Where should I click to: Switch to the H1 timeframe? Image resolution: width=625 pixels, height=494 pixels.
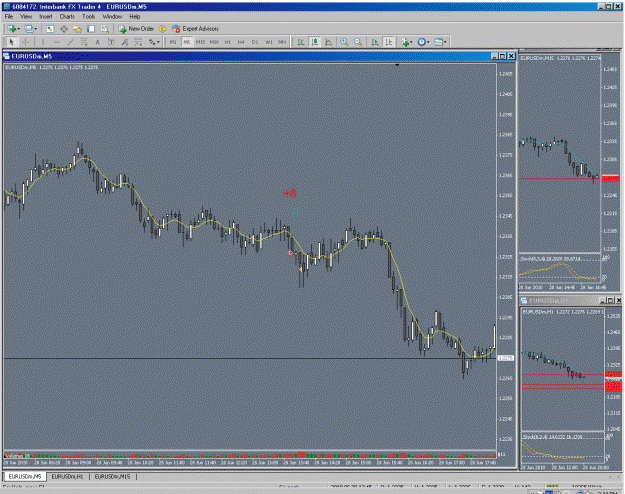click(x=228, y=42)
